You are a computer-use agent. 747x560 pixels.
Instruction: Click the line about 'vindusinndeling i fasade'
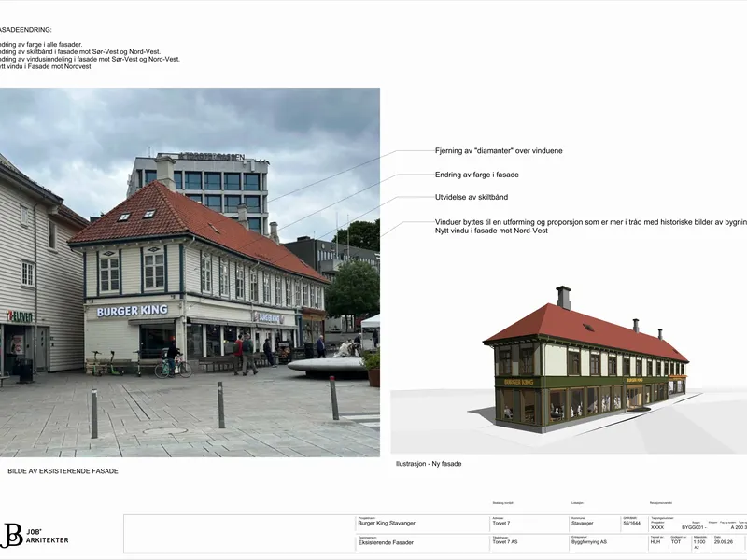click(x=90, y=60)
